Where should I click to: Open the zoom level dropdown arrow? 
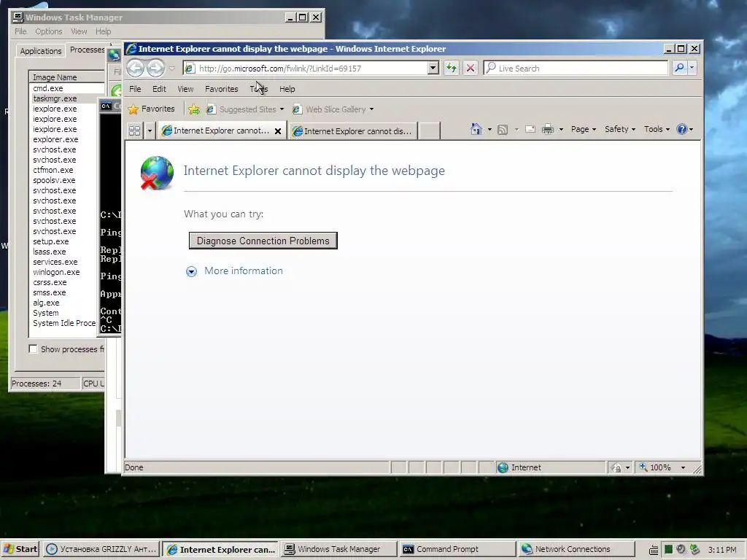point(683,467)
